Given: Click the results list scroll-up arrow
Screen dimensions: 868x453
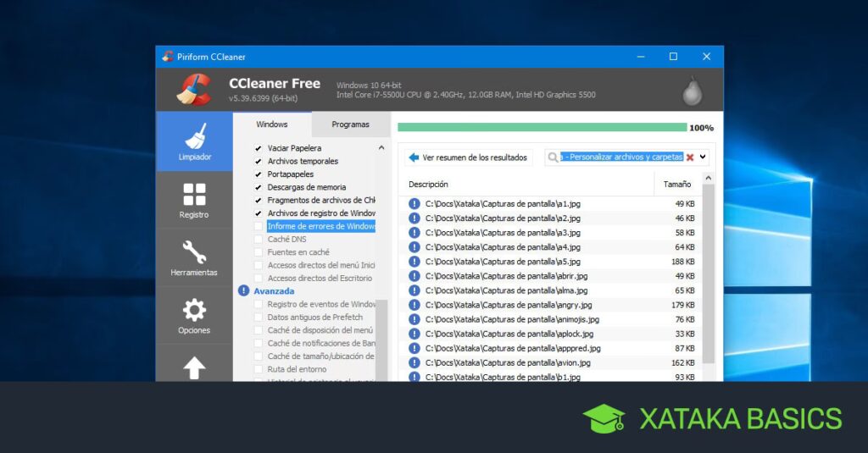Looking at the screenshot, I should click(709, 179).
